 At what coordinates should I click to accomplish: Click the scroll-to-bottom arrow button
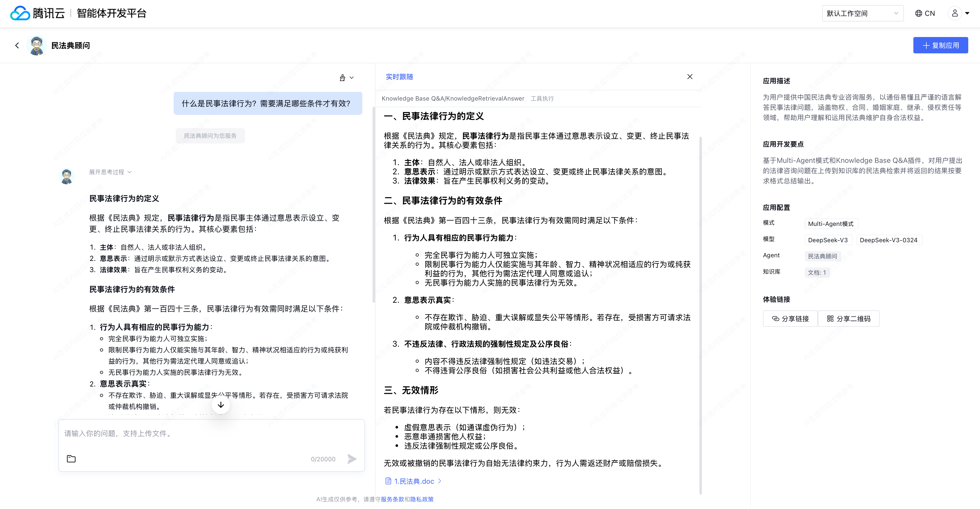pos(221,405)
